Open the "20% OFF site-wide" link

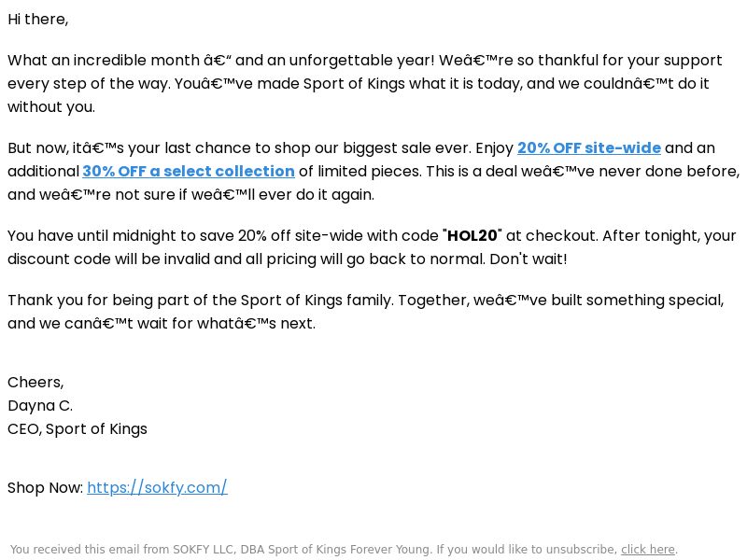point(589,148)
